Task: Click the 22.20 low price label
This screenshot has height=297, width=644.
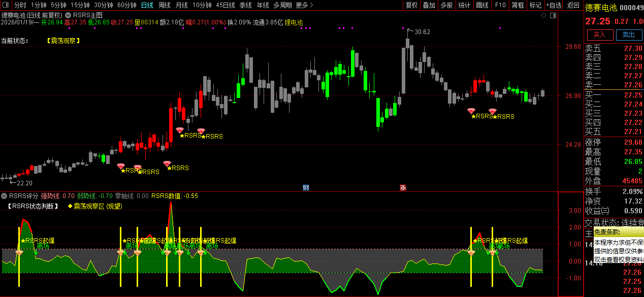Action: (x=25, y=183)
